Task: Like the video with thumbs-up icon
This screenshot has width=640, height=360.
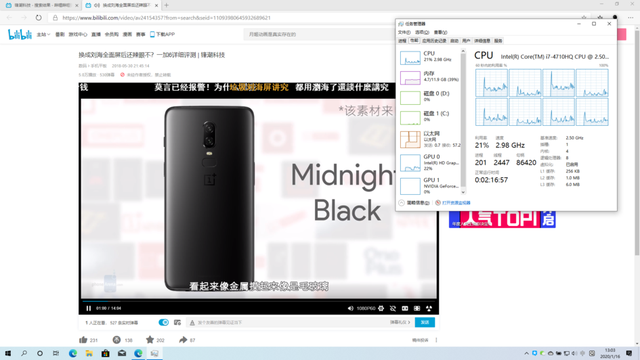Action: click(83, 340)
